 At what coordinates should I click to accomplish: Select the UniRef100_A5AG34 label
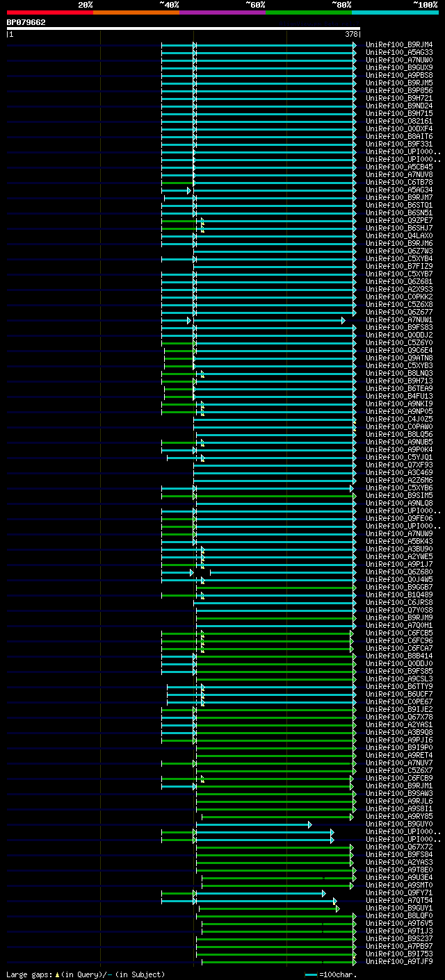pos(399,190)
